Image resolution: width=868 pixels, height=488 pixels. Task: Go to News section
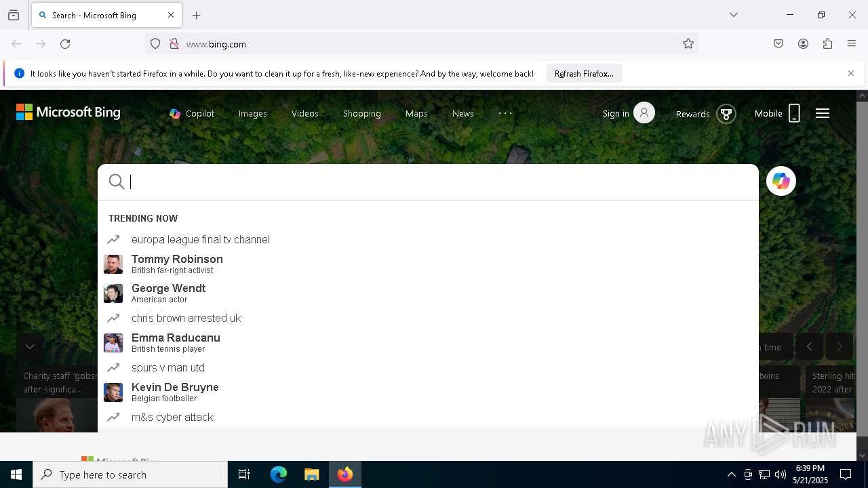point(463,113)
